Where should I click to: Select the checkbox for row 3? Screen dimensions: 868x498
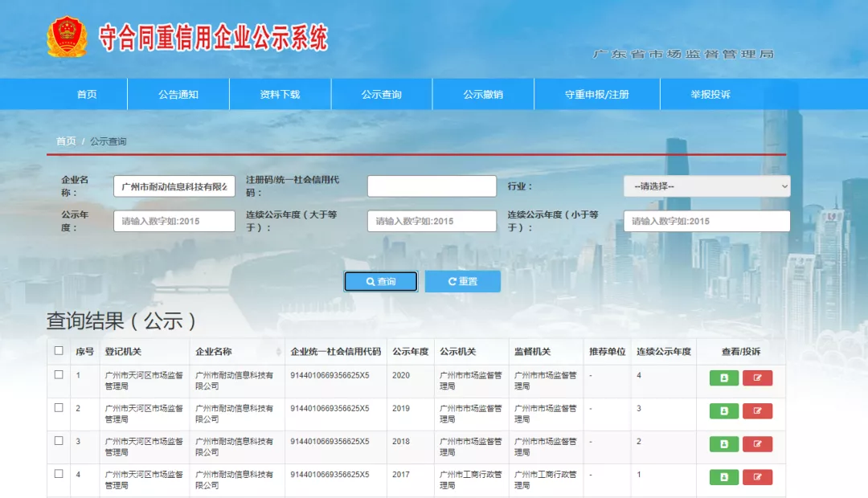[59, 441]
